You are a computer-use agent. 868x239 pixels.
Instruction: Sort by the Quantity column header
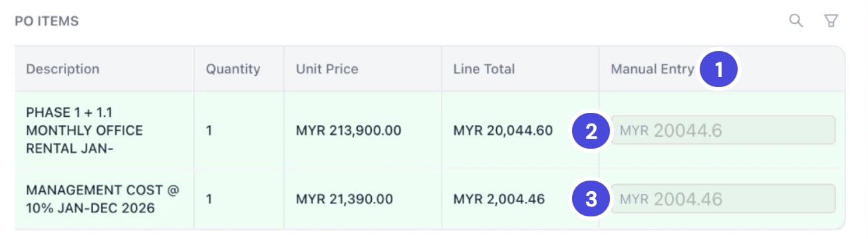233,69
